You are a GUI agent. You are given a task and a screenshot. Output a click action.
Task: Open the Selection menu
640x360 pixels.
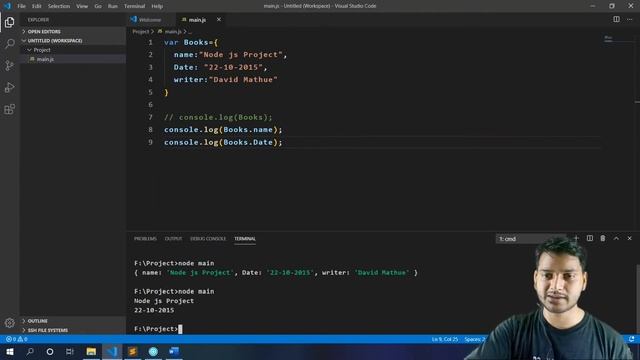[59, 6]
